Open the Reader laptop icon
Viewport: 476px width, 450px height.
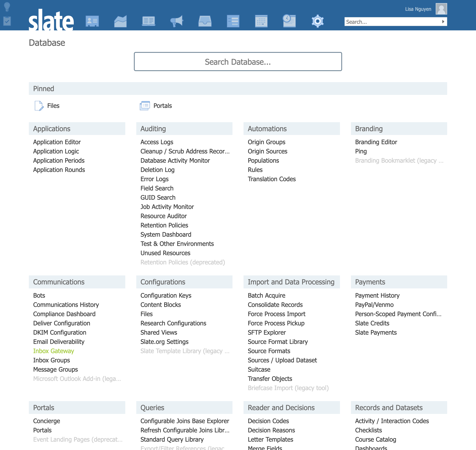149,21
